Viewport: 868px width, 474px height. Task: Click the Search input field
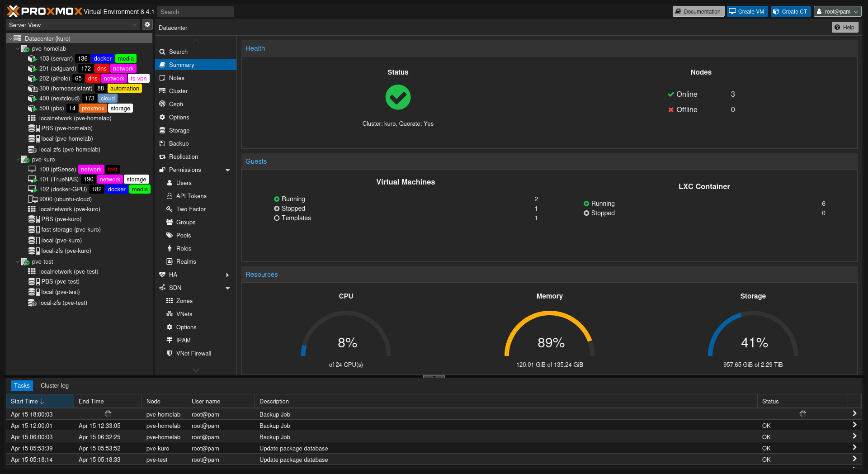195,11
